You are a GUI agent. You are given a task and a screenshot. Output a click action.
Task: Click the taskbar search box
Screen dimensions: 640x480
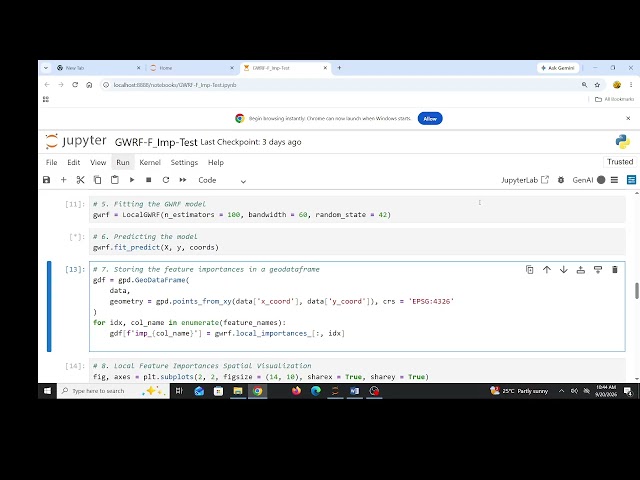pos(113,391)
